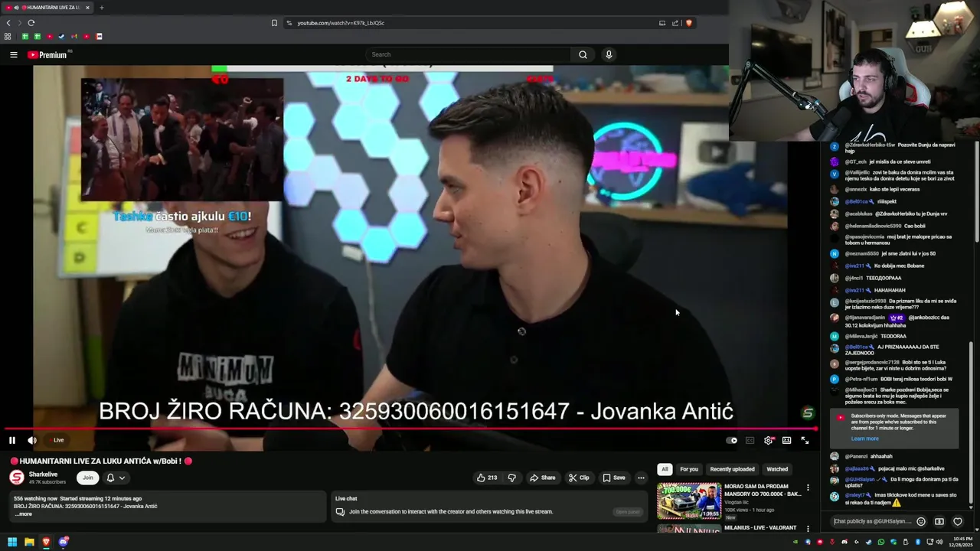Share the live stream
980x551 pixels.
[x=543, y=478]
